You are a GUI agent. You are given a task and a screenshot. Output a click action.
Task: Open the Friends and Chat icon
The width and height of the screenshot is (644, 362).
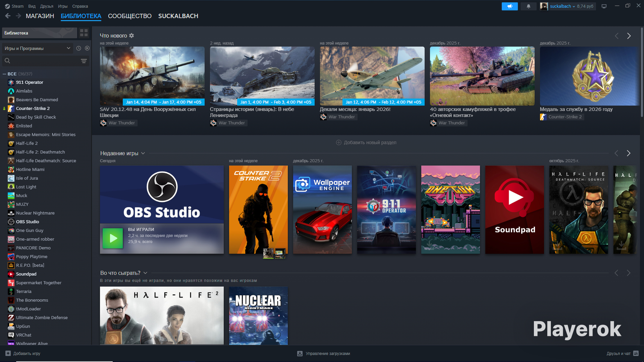636,353
